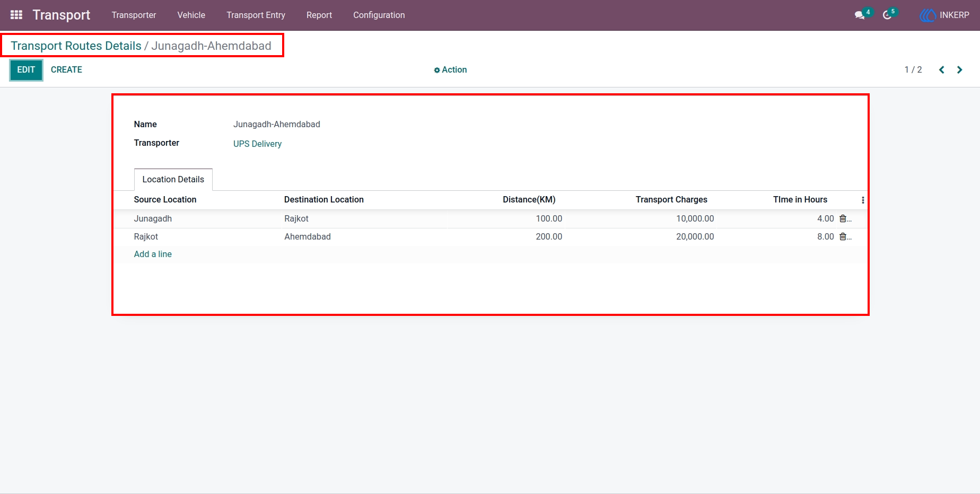The image size is (980, 494).
Task: Click the CREATE button
Action: (66, 70)
